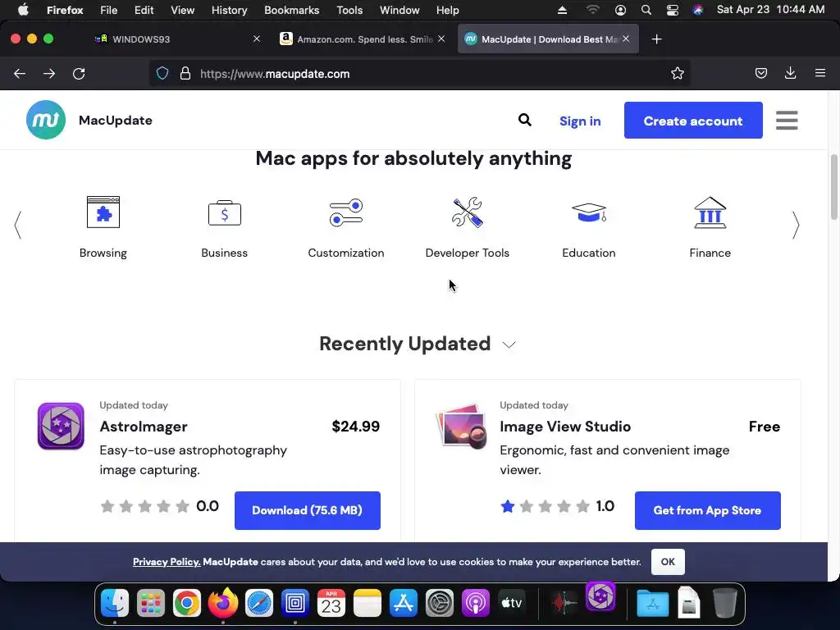This screenshot has height=630, width=840.
Task: Open the Wi-Fi status menu
Action: (x=592, y=10)
